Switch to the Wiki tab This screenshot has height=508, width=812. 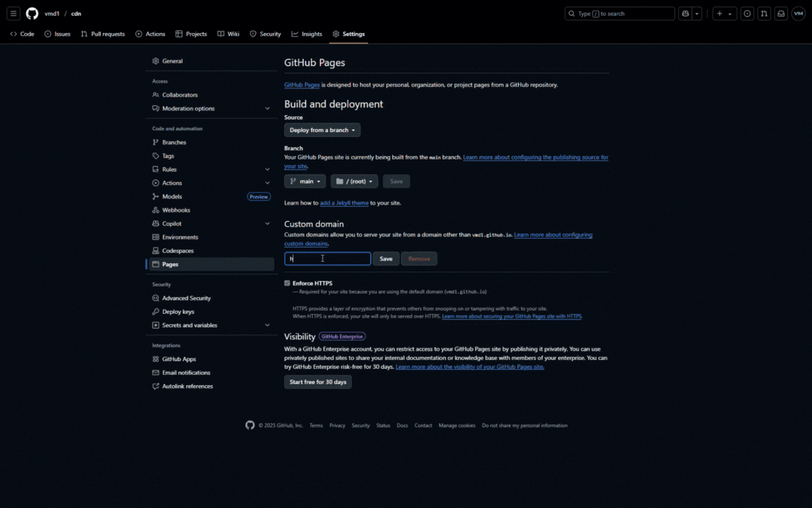pyautogui.click(x=228, y=34)
